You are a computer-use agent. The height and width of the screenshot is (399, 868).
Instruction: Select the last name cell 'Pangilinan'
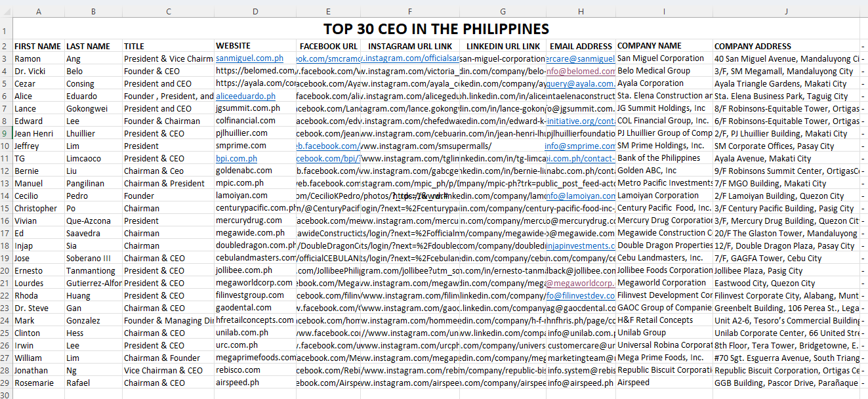coord(93,183)
